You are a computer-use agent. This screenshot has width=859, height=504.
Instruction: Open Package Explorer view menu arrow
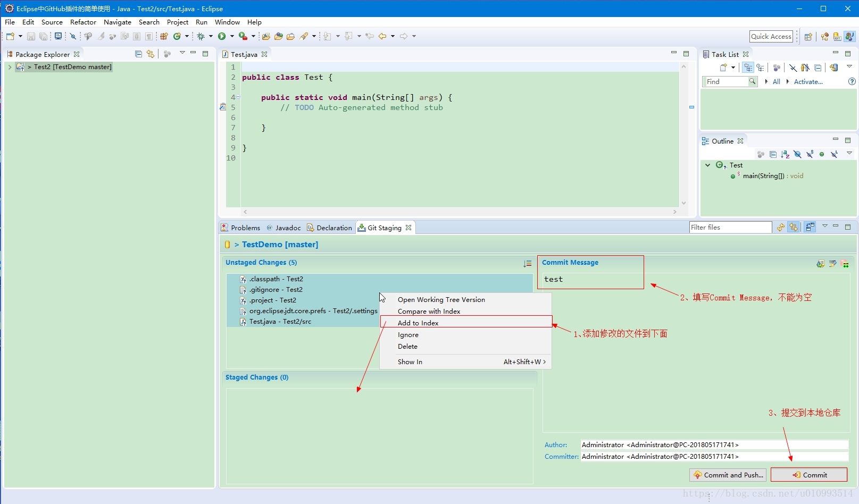[182, 53]
